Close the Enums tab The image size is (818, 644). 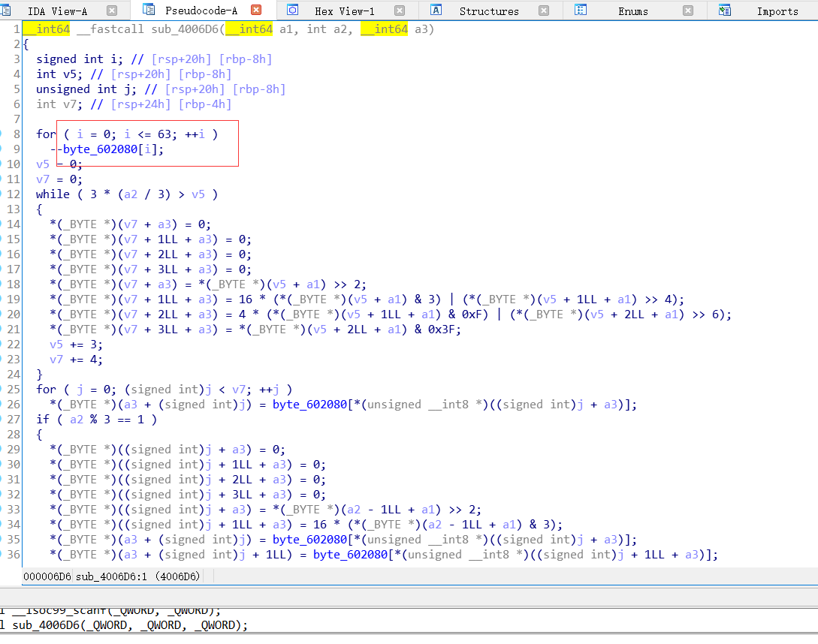(689, 11)
